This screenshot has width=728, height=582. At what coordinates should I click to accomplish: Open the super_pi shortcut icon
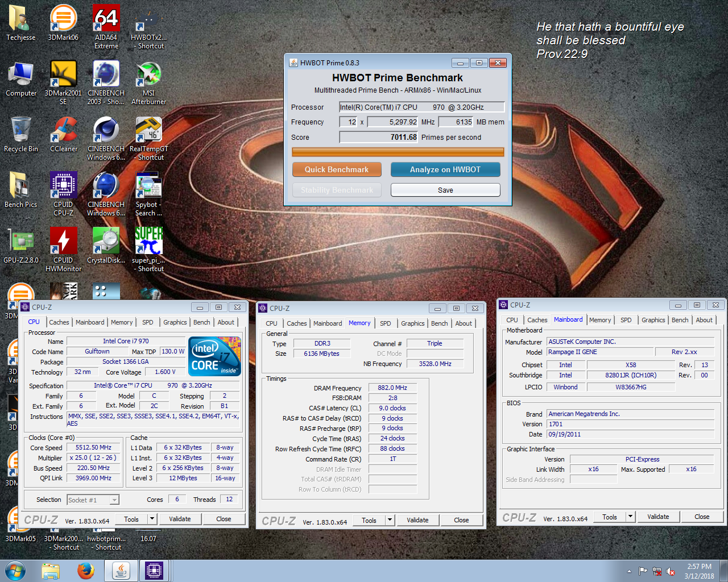click(x=148, y=250)
